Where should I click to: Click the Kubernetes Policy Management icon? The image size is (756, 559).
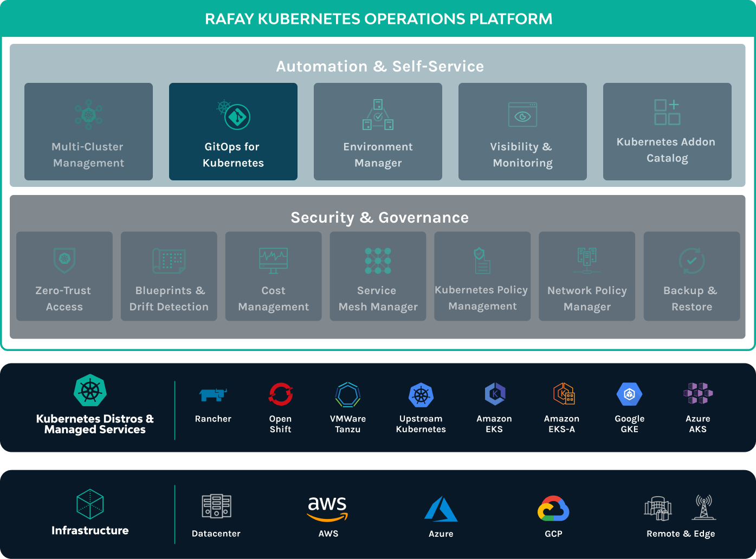point(482,261)
